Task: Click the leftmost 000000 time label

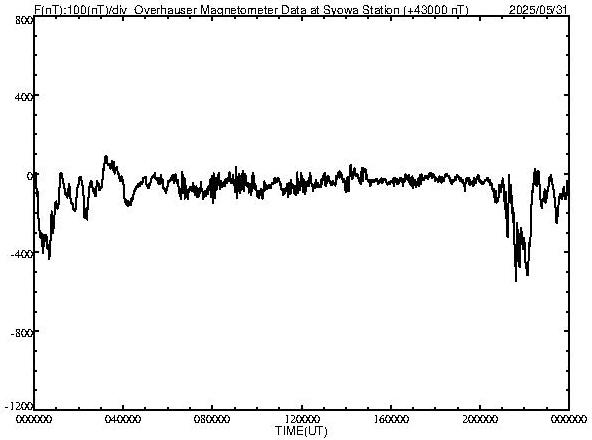Action: click(x=34, y=419)
